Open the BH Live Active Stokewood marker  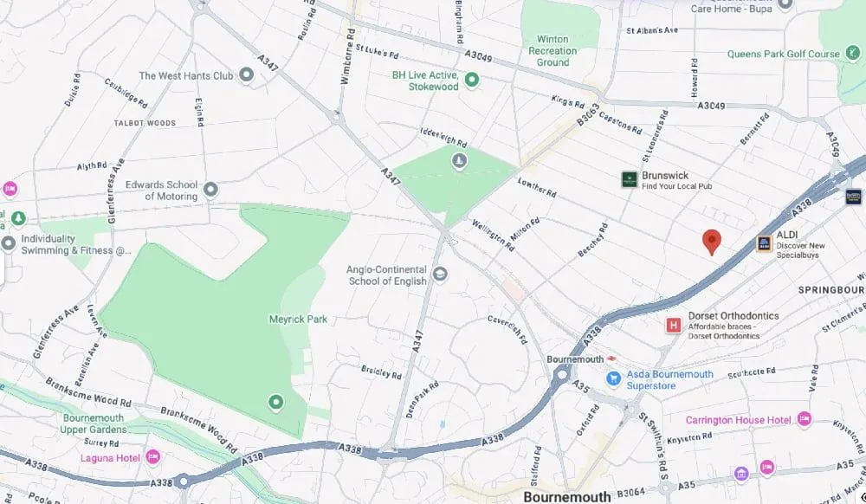point(472,80)
